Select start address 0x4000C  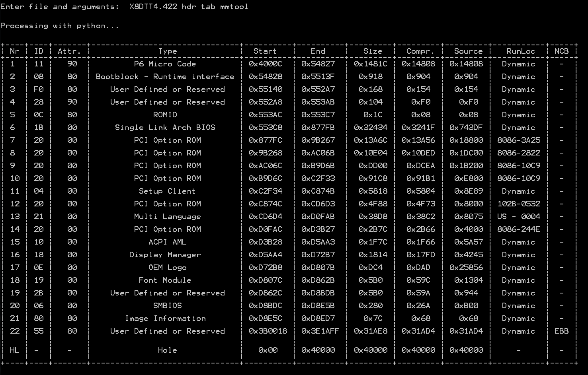pyautogui.click(x=265, y=64)
